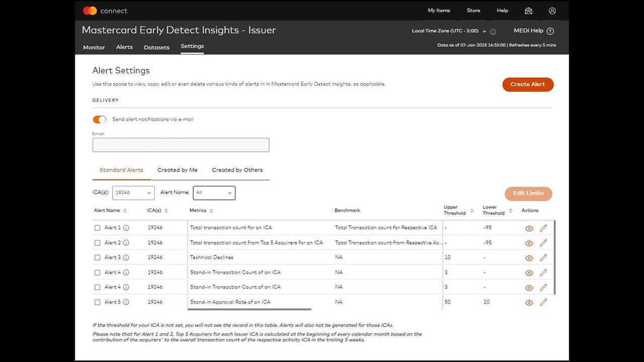This screenshot has width=644, height=362.
Task: Click the Create Alert button
Action: coord(528,84)
